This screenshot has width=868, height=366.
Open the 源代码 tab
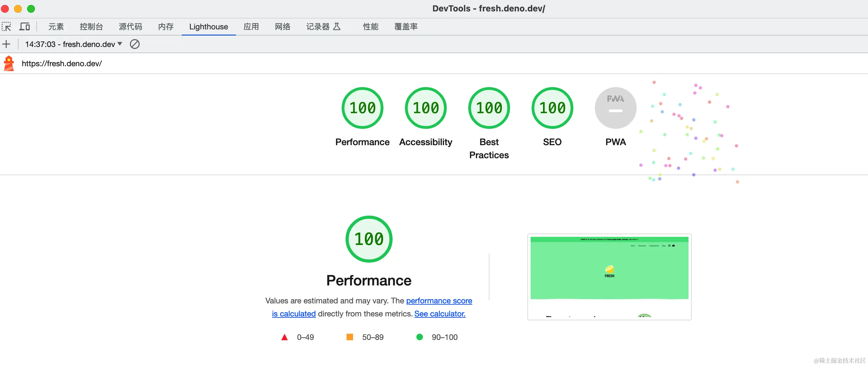pyautogui.click(x=131, y=27)
